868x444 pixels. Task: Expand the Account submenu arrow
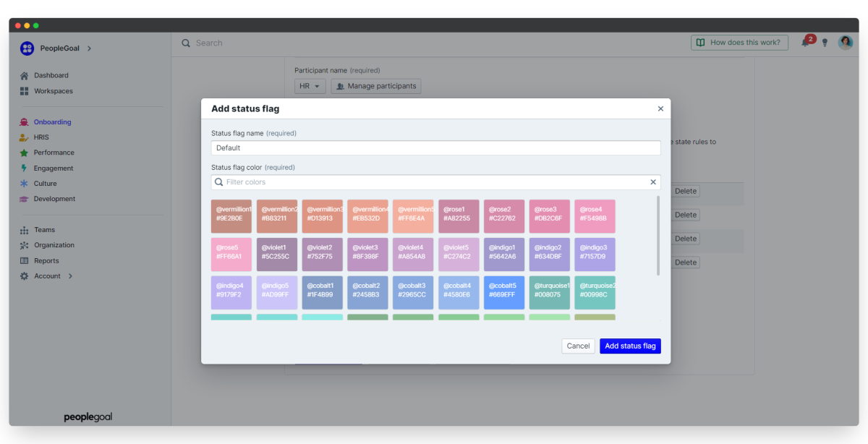[x=70, y=276]
